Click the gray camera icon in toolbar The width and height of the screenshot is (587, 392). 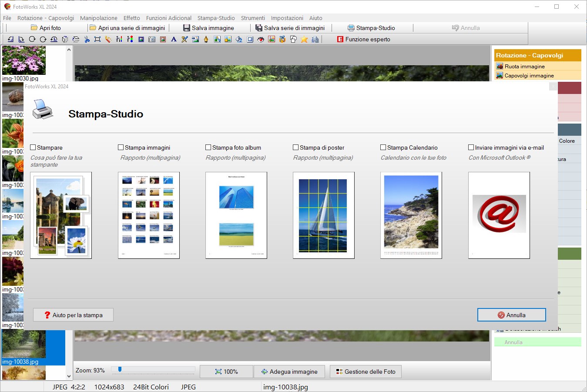tap(152, 39)
